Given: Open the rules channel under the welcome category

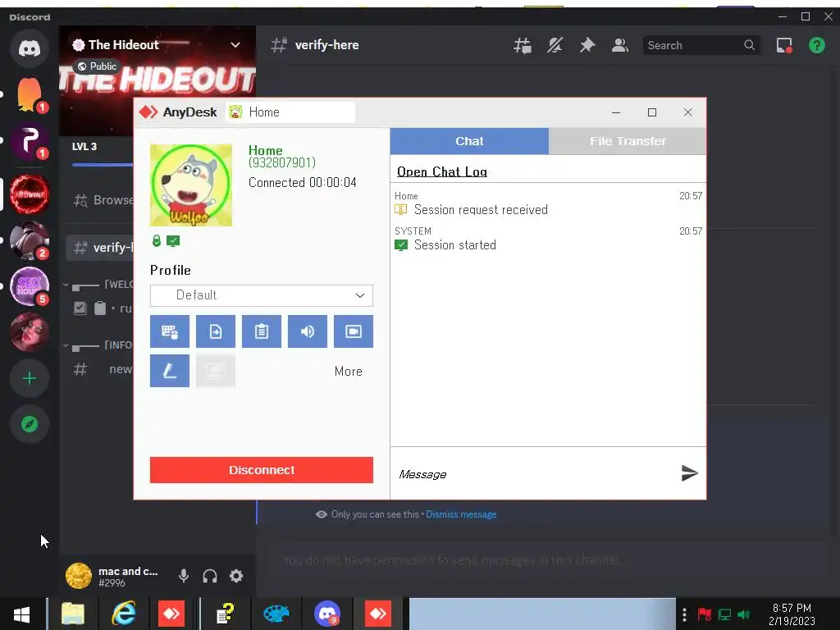Looking at the screenshot, I should 103,308.
